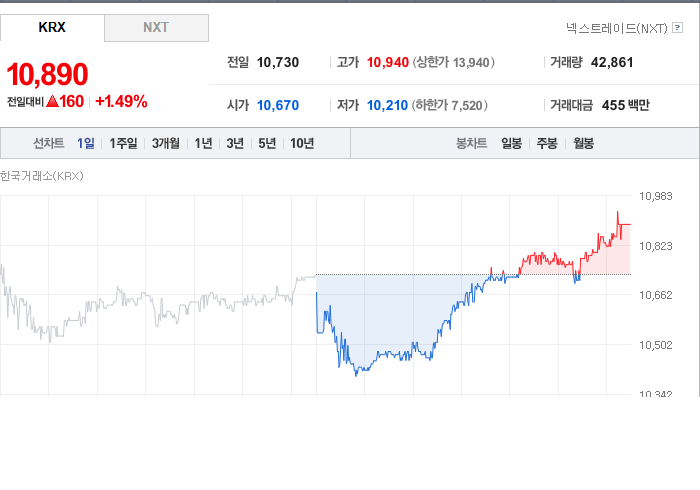The image size is (700, 490).
Task: Click the 봉차트 label
Action: (471, 143)
